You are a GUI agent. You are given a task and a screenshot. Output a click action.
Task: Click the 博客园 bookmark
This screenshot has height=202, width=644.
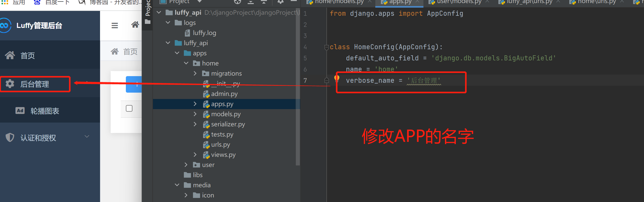(109, 3)
